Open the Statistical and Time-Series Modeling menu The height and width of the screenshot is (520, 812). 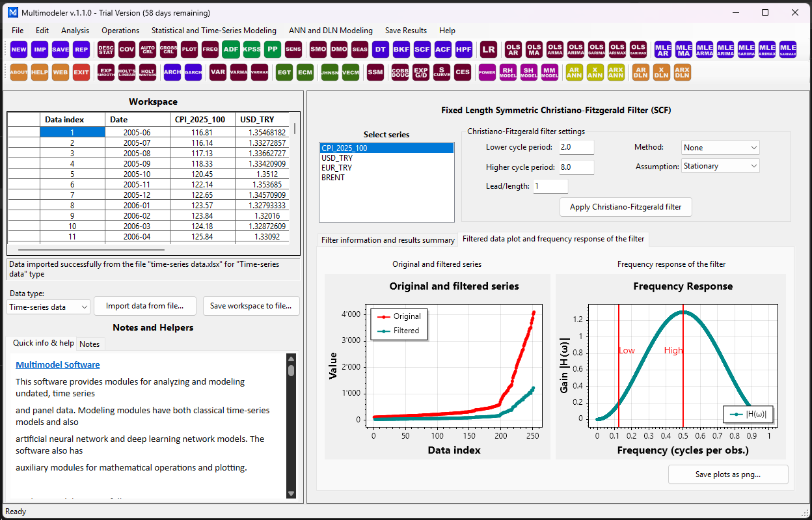(x=214, y=31)
